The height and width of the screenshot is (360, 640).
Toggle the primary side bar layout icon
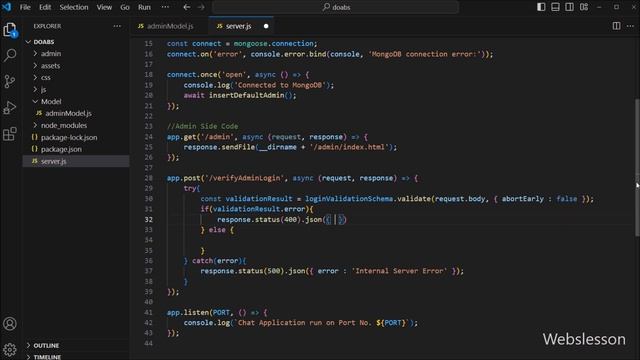541,7
